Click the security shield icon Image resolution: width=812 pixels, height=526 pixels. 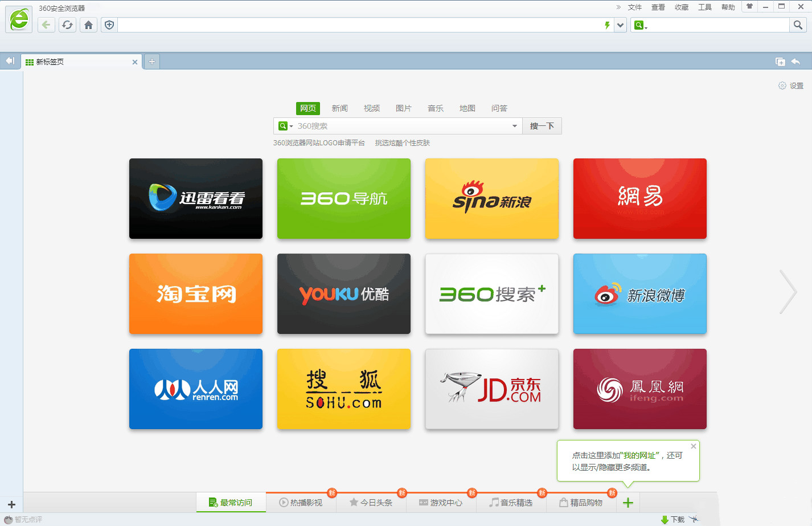(109, 25)
